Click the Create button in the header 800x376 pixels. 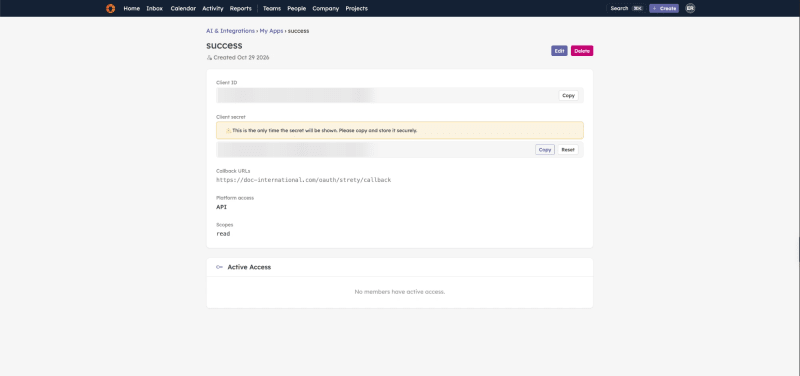coord(664,8)
